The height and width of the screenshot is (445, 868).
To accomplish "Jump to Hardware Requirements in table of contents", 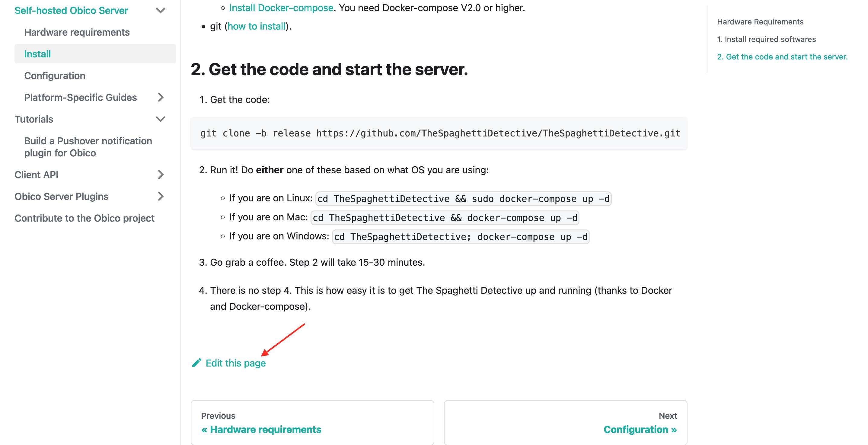I will coord(760,21).
